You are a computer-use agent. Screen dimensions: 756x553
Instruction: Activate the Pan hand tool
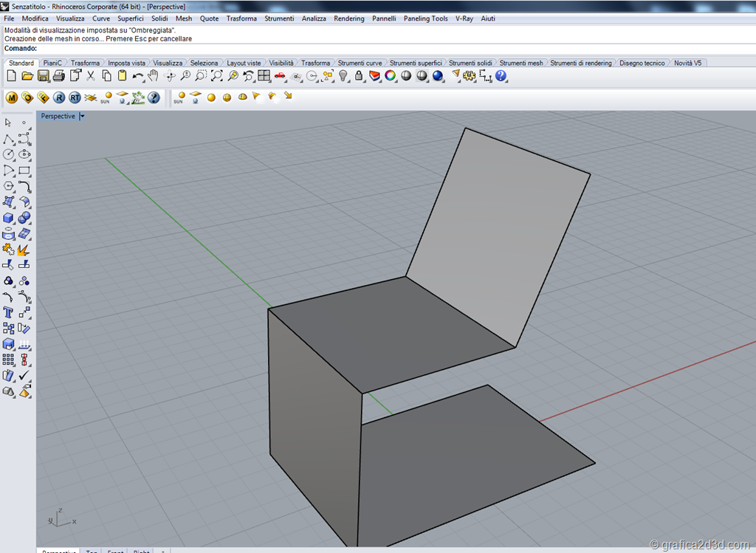click(x=154, y=76)
